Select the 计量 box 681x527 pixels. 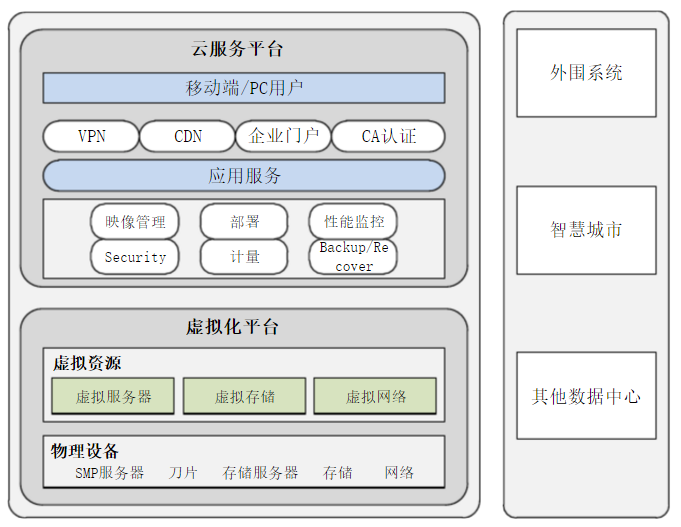[244, 257]
